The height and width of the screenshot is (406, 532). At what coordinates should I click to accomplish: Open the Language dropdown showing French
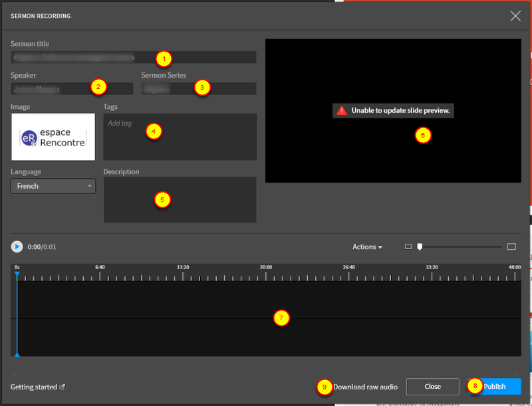[x=53, y=186]
